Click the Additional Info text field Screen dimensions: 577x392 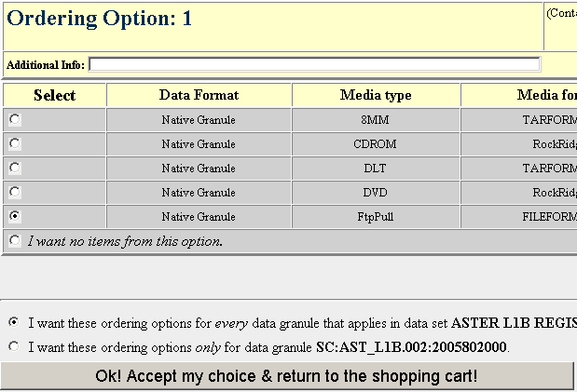pyautogui.click(x=314, y=64)
